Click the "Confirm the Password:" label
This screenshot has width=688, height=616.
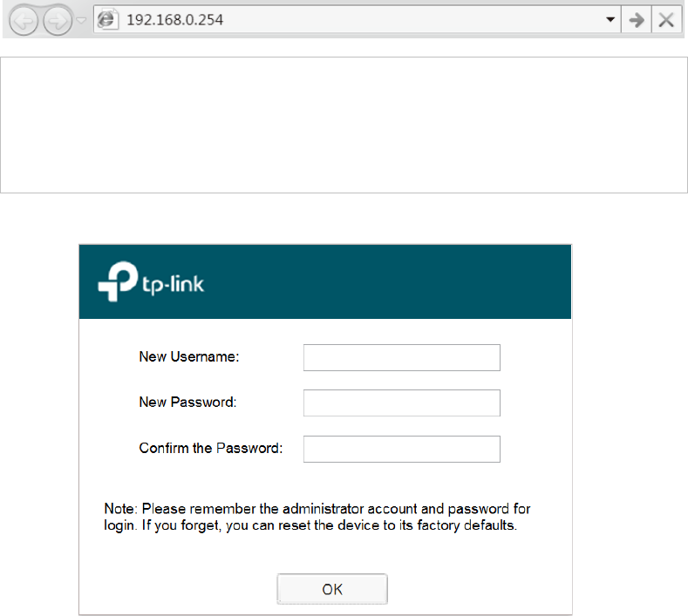(211, 448)
